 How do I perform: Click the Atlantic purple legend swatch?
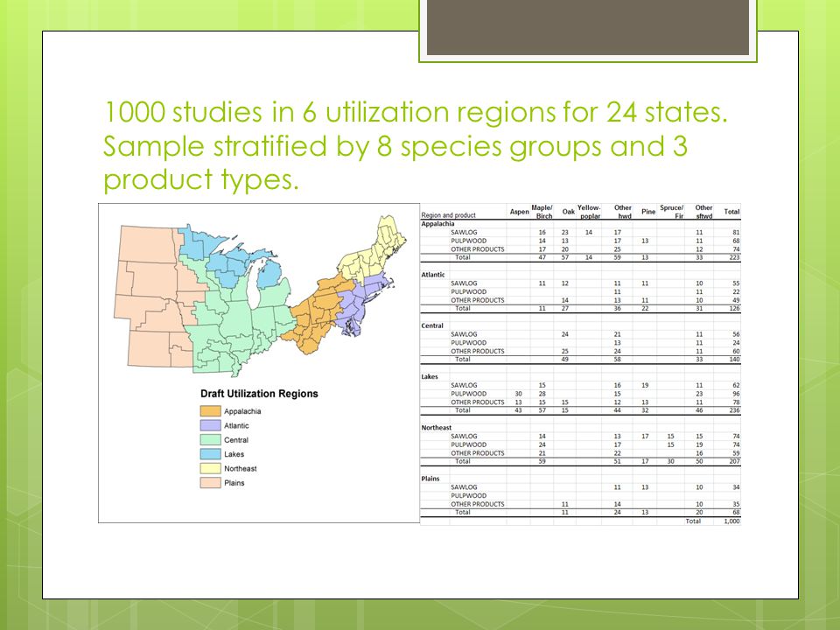coord(210,425)
